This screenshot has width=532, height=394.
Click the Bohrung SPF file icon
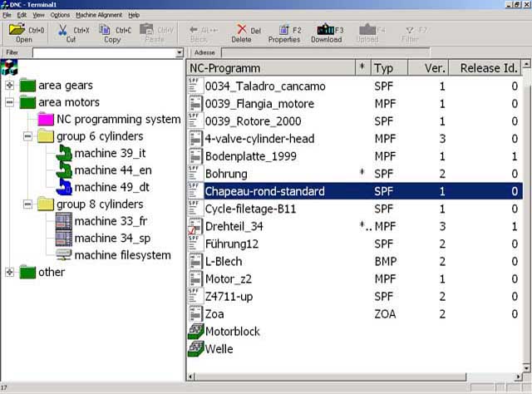pos(195,174)
